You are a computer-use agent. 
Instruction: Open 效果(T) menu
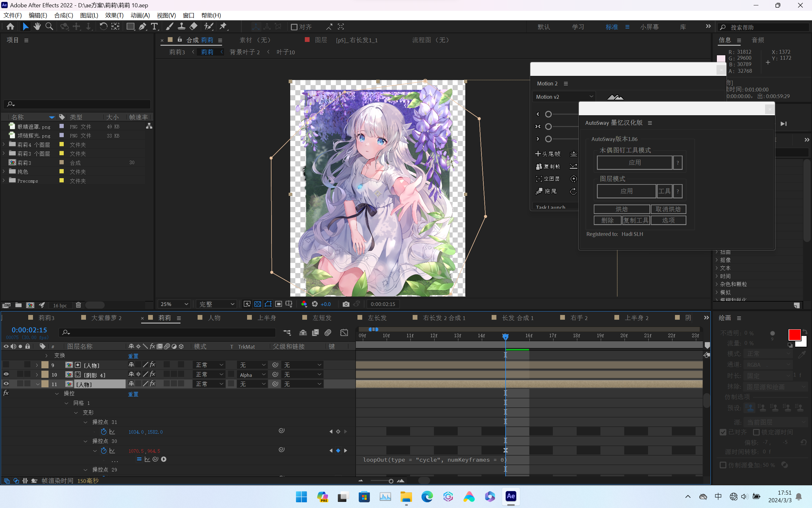click(x=115, y=16)
